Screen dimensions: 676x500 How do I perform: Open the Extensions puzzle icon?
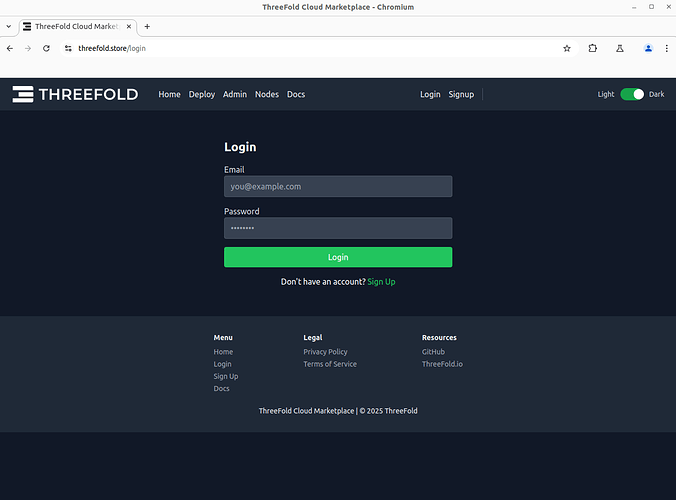pyautogui.click(x=593, y=48)
